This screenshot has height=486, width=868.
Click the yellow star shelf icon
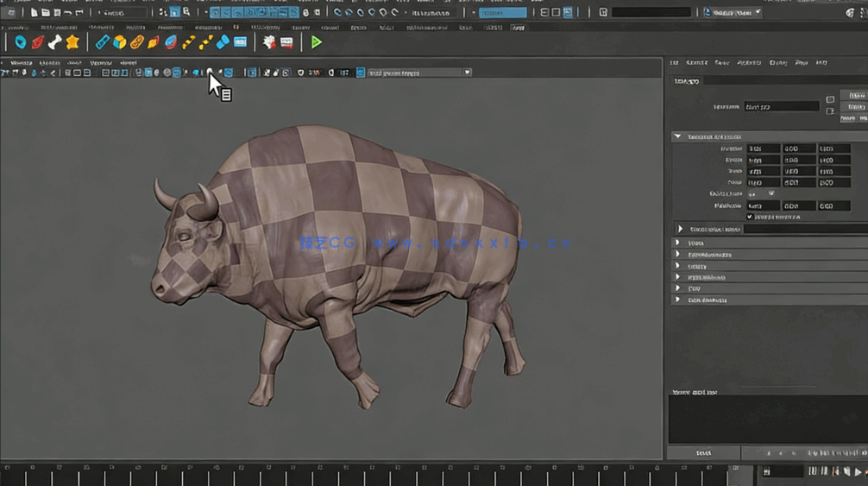tap(72, 42)
